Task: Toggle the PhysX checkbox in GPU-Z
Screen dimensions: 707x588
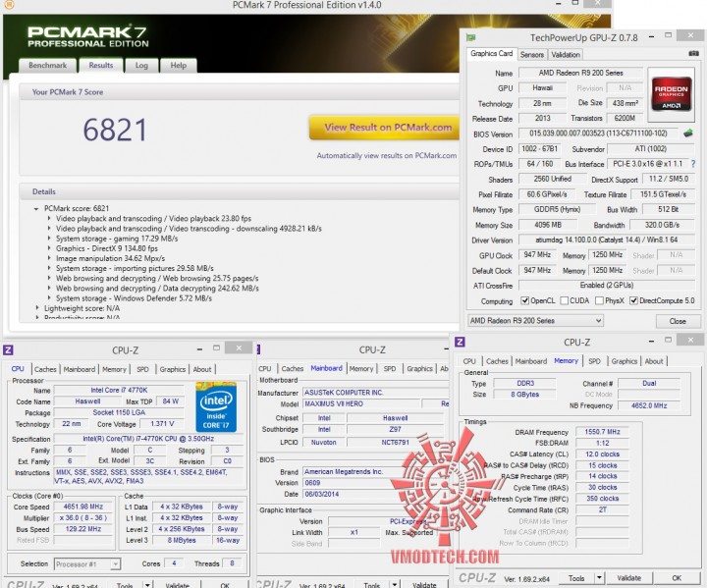Action: click(x=599, y=300)
